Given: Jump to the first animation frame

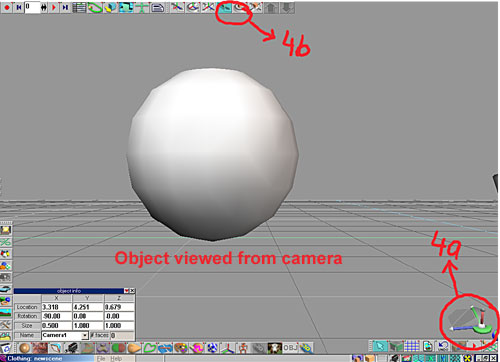Looking at the screenshot, I should [19, 7].
